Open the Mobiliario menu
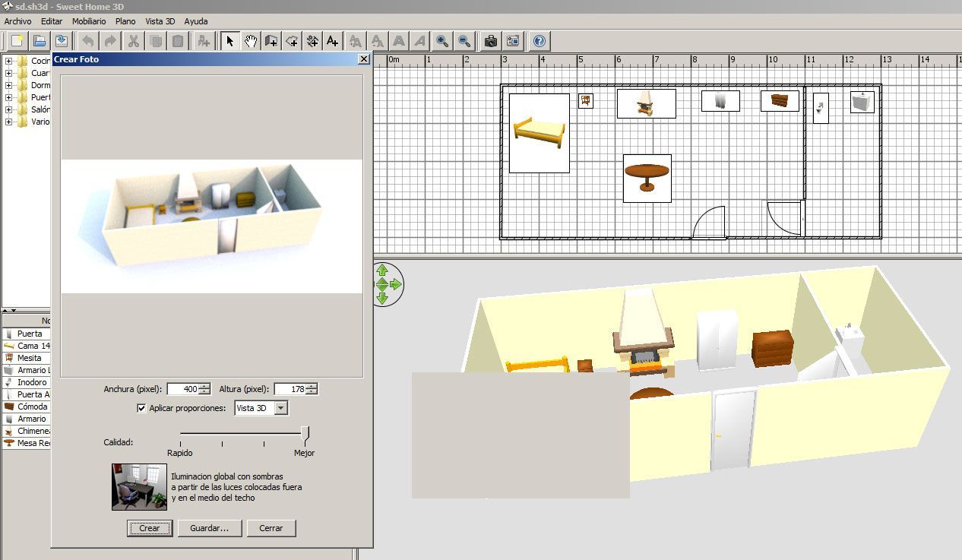The width and height of the screenshot is (962, 560). (x=89, y=21)
